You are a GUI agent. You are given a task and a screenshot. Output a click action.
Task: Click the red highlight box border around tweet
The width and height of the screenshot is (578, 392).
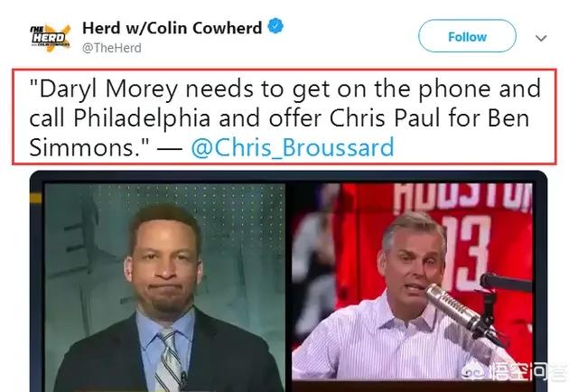[284, 70]
